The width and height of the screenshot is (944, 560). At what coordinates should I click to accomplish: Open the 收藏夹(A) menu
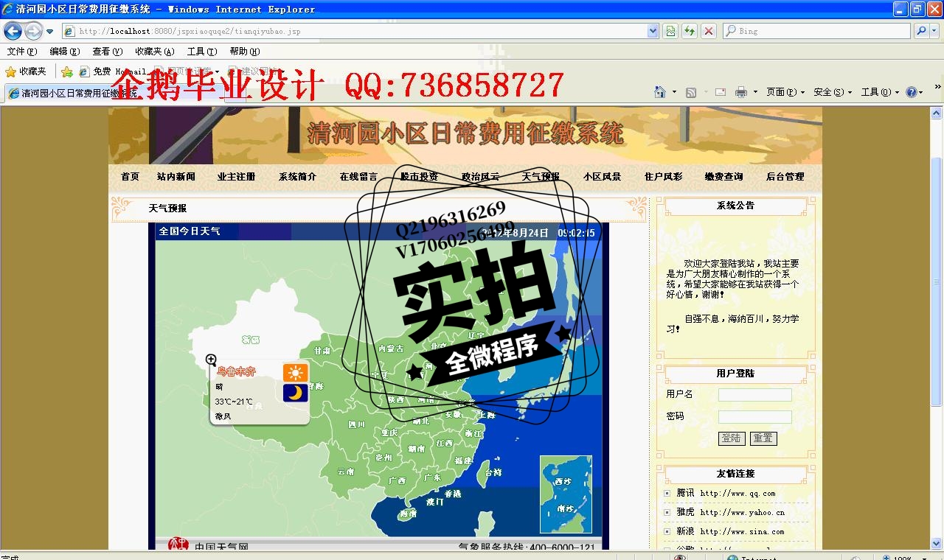coord(154,52)
